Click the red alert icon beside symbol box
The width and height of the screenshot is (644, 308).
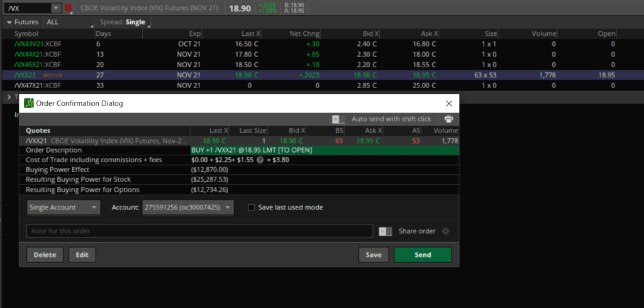[68, 8]
